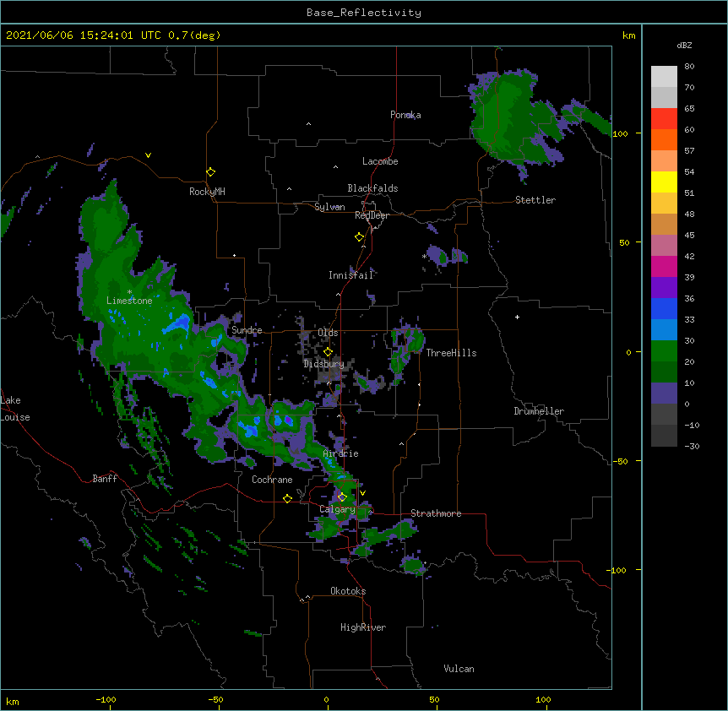728x711 pixels.
Task: Click the purple 39–36 dBZ legend swatch
Action: click(x=664, y=287)
